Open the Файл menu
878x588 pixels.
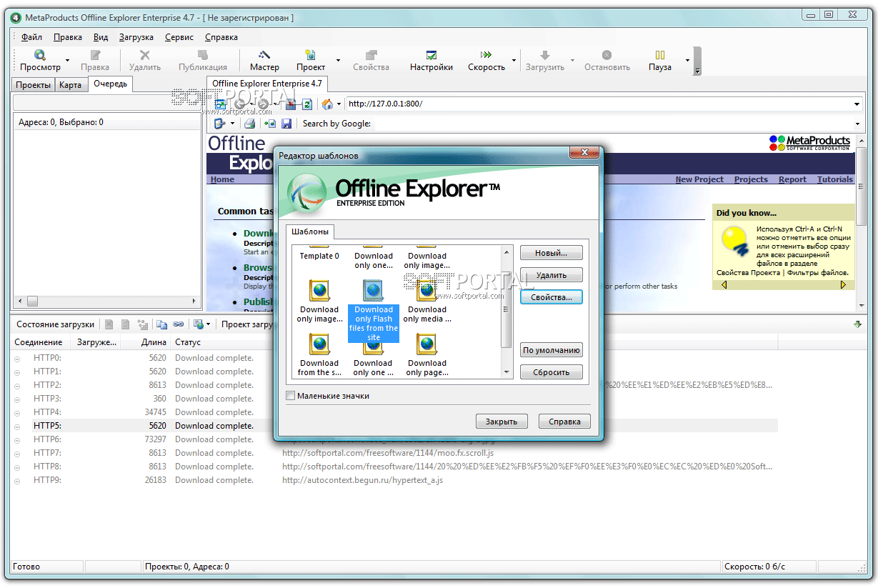coord(31,37)
